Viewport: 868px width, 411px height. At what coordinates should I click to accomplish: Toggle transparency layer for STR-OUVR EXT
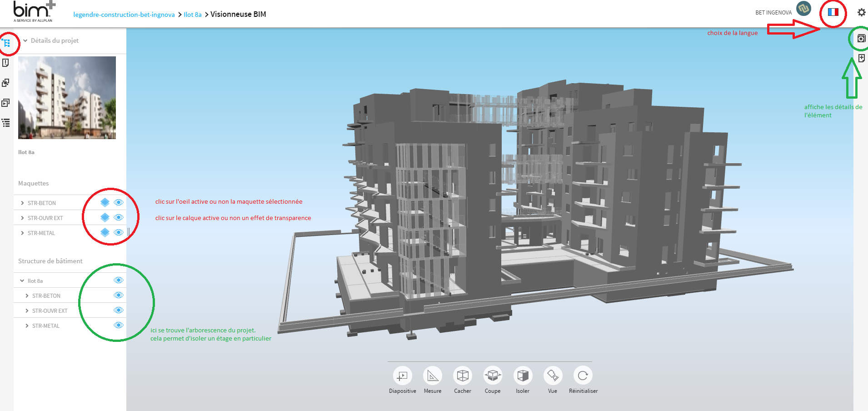click(x=105, y=217)
